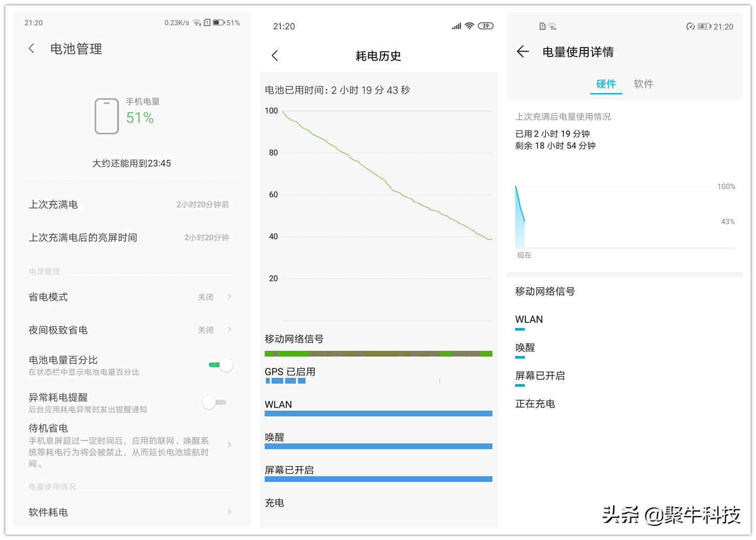Tap WiFi icon in 耗电历史 status bar
Screen dimensions: 756x540
point(470,26)
